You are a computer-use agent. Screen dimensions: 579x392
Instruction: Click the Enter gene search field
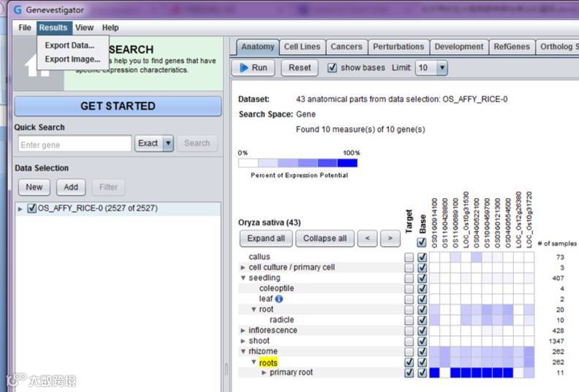[x=75, y=144]
